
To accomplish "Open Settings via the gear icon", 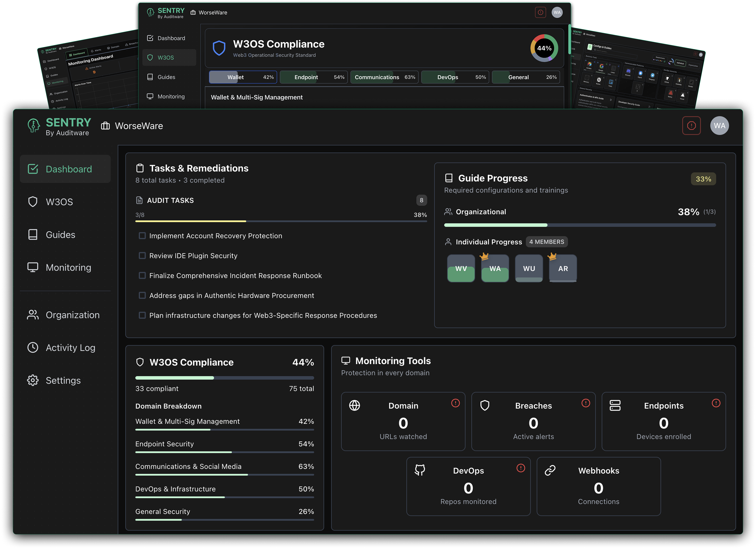I will (33, 380).
